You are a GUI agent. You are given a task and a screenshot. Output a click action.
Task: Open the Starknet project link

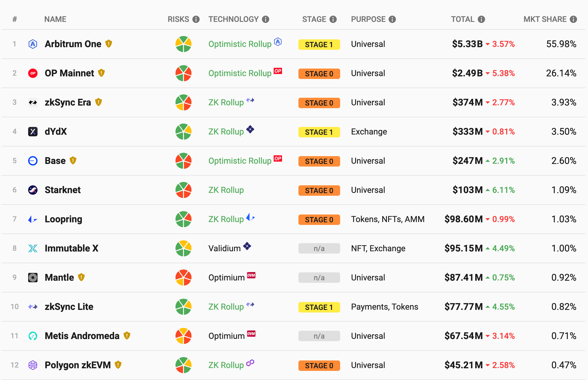click(x=63, y=190)
